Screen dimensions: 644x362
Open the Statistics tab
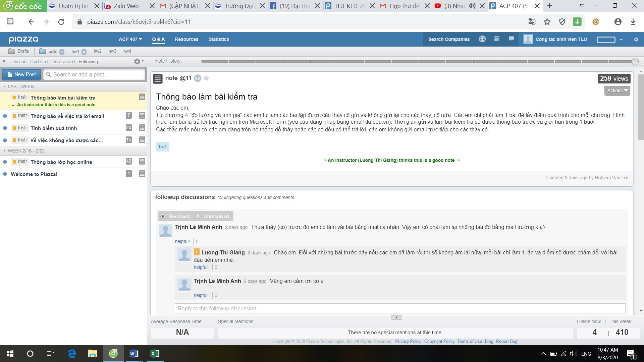coord(219,39)
